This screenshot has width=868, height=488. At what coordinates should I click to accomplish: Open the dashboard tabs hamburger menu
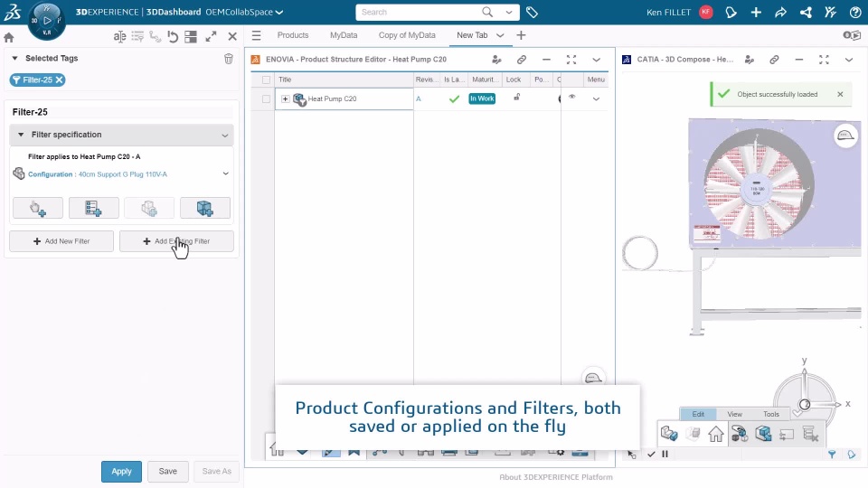click(256, 35)
